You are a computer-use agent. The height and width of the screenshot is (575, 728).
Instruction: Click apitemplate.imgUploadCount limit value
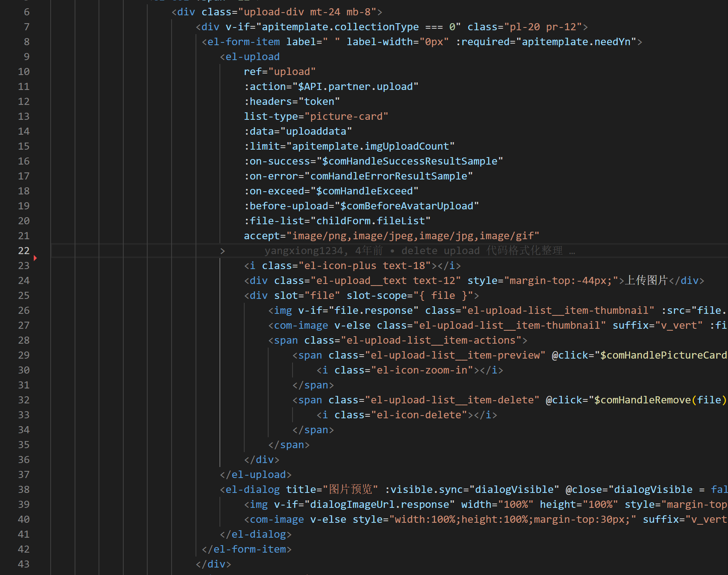click(x=370, y=146)
